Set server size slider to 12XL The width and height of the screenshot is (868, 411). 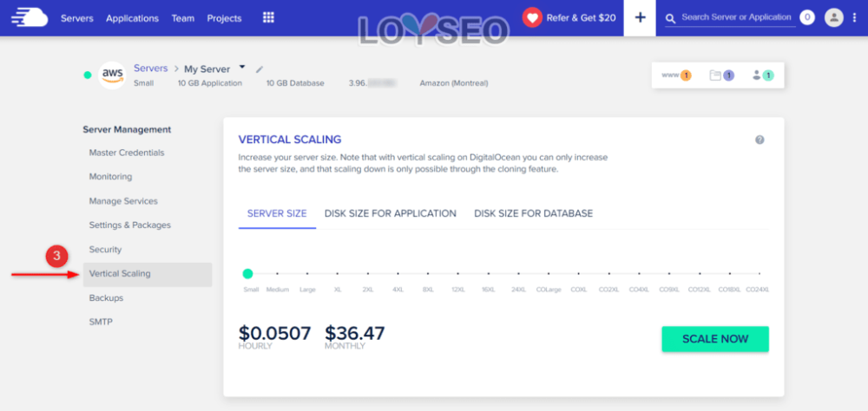[x=457, y=274]
